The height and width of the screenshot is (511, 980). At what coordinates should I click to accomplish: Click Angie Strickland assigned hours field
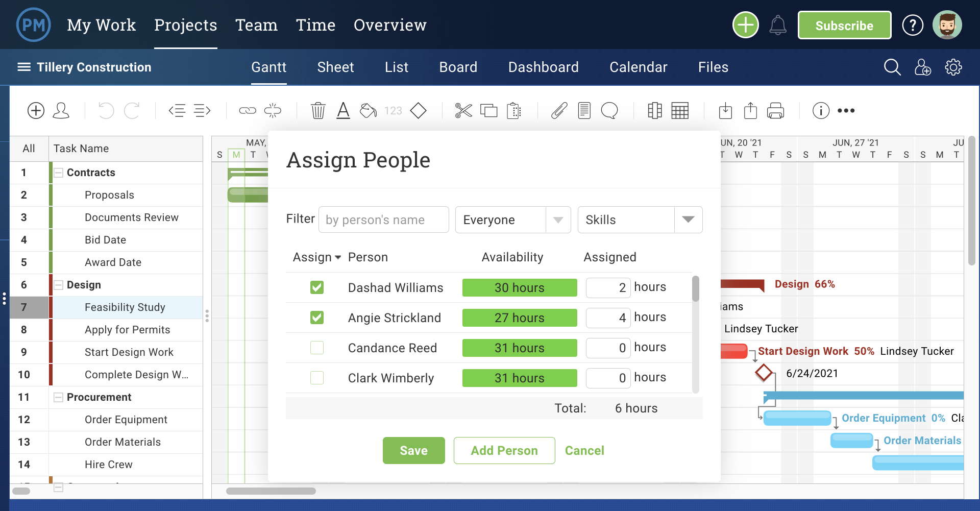(608, 318)
